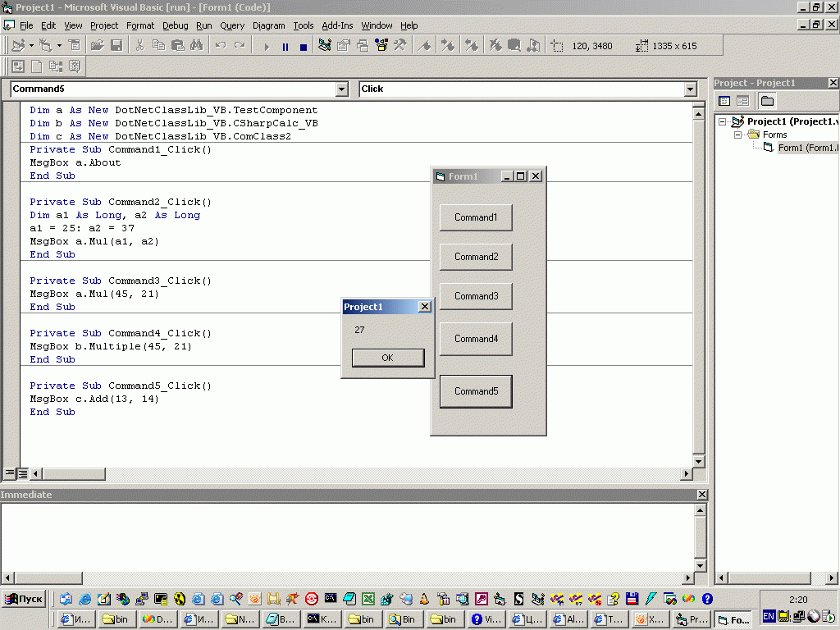The width and height of the screenshot is (840, 630).
Task: Open the Click procedure dropdown
Action: pos(690,89)
